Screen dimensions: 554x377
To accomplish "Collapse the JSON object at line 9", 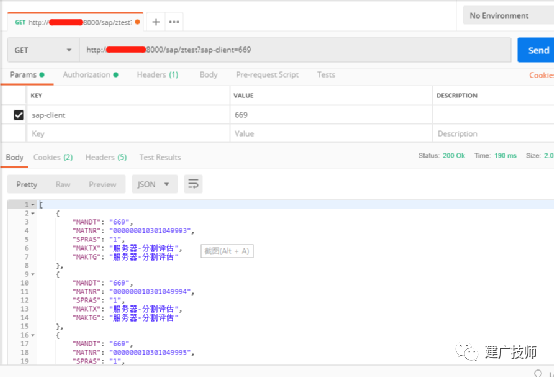I will (33, 274).
